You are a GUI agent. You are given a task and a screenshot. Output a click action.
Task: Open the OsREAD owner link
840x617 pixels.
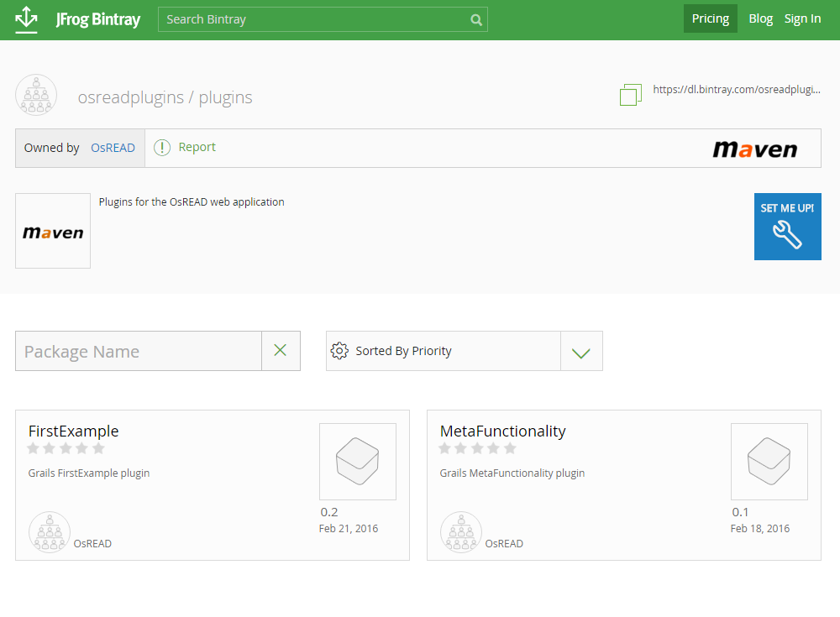(x=113, y=148)
